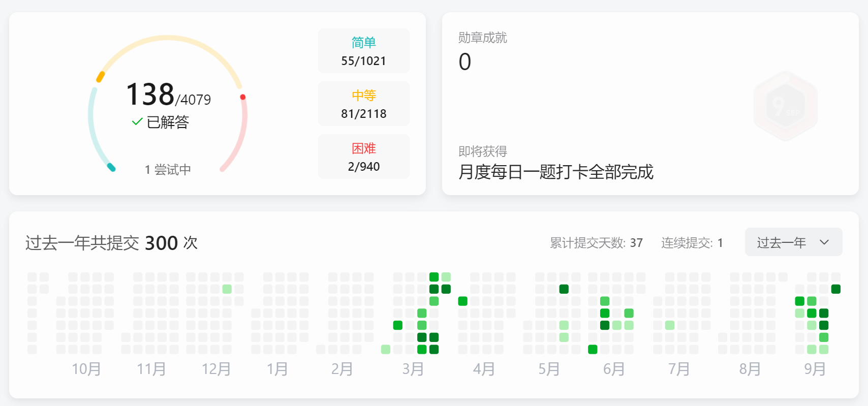Click the 累计提交天数: 37 statistic
The height and width of the screenshot is (406, 868).
coord(596,243)
